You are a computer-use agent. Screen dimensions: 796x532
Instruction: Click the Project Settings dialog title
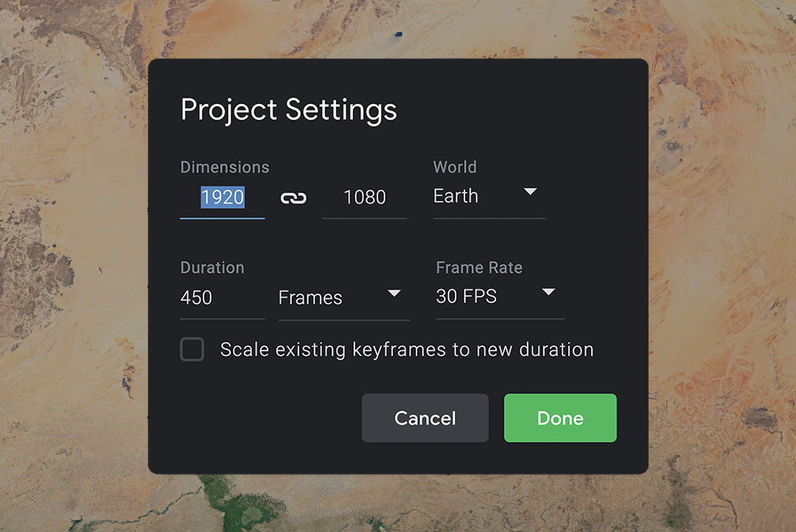[x=289, y=110]
